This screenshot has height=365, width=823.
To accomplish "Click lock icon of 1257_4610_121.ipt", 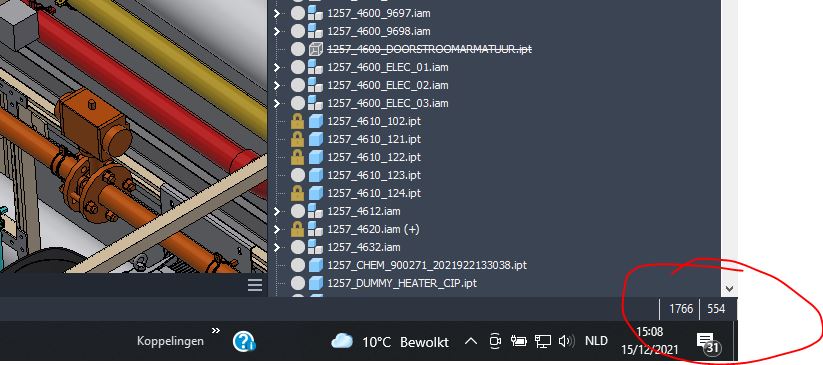I will 298,139.
